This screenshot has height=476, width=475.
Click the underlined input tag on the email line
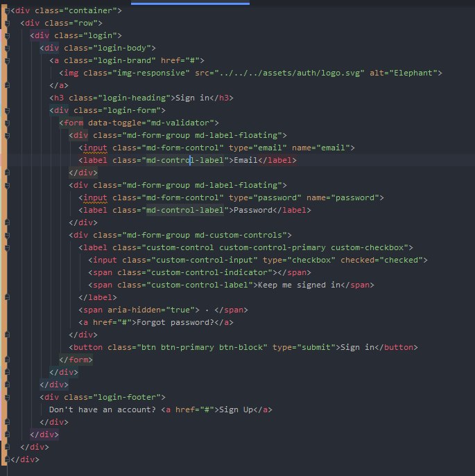click(95, 148)
